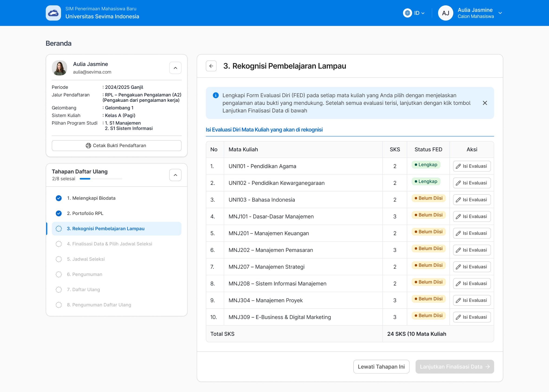Click checkmark next to Melengkapi Biodata step
This screenshot has width=549, height=392.
tap(59, 198)
